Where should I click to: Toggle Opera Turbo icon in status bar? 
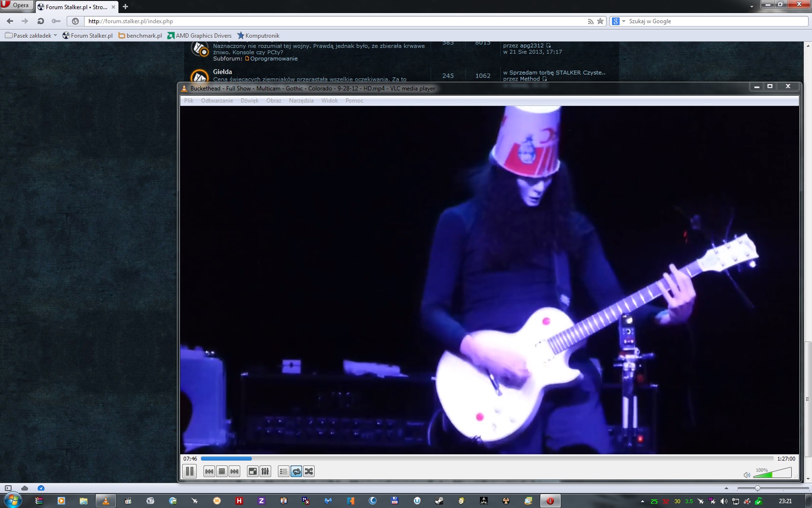(41, 488)
